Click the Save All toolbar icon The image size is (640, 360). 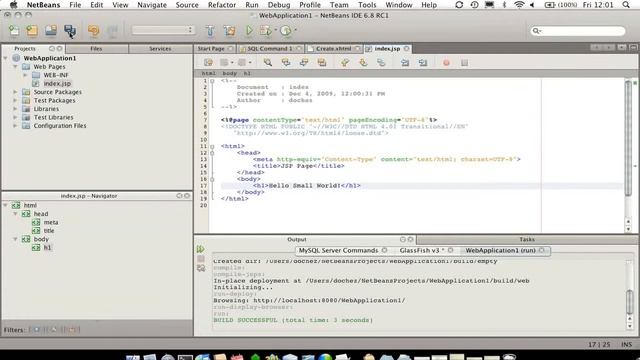click(70, 31)
